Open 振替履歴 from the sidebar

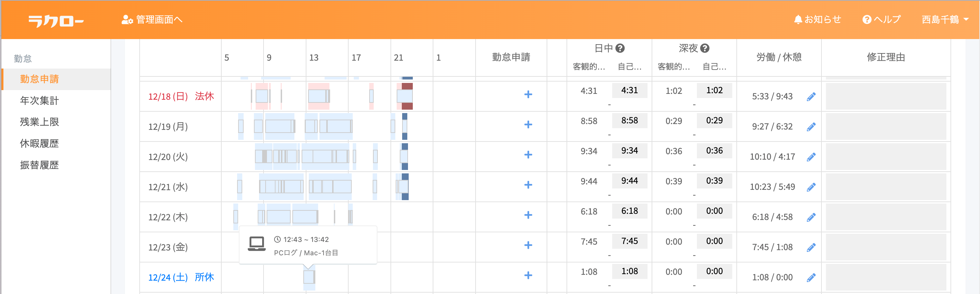[x=39, y=165]
